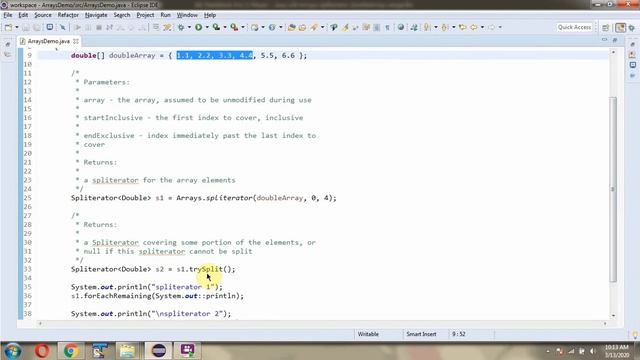This screenshot has height=360, width=640.
Task: Click the editor vertical scrollbar thumb
Action: [x=613, y=189]
